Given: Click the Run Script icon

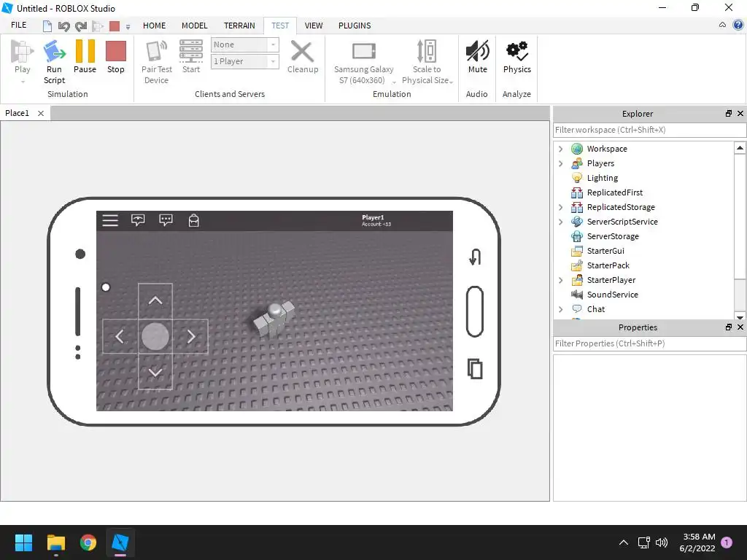Looking at the screenshot, I should (x=54, y=52).
